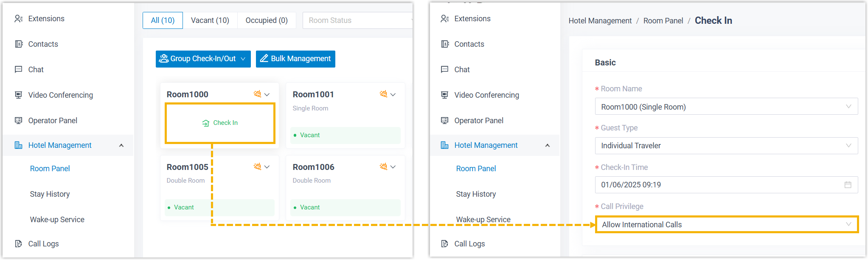Click the Operator Panel icon in left sidebar

[x=18, y=120]
